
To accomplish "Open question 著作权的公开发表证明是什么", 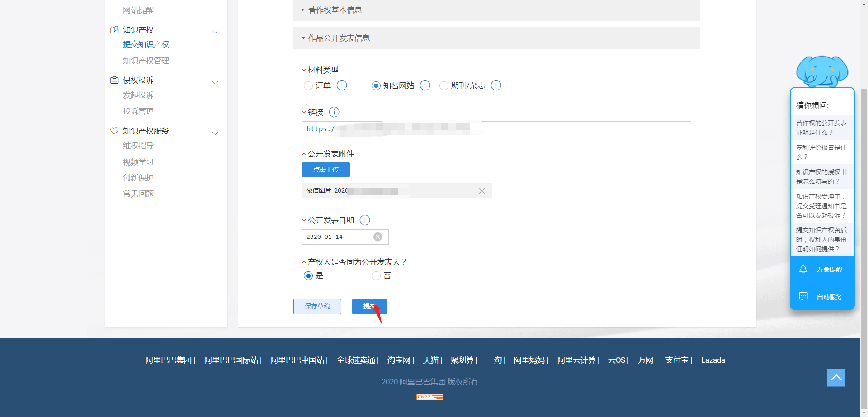I will 822,128.
